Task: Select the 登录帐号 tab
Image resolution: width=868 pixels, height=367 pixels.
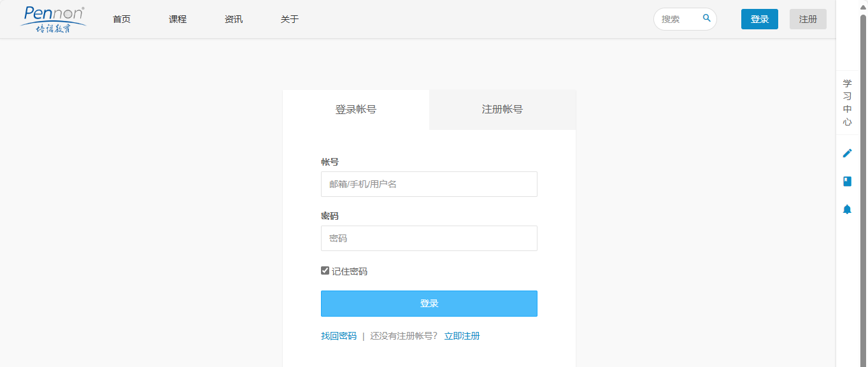Action: tap(355, 110)
